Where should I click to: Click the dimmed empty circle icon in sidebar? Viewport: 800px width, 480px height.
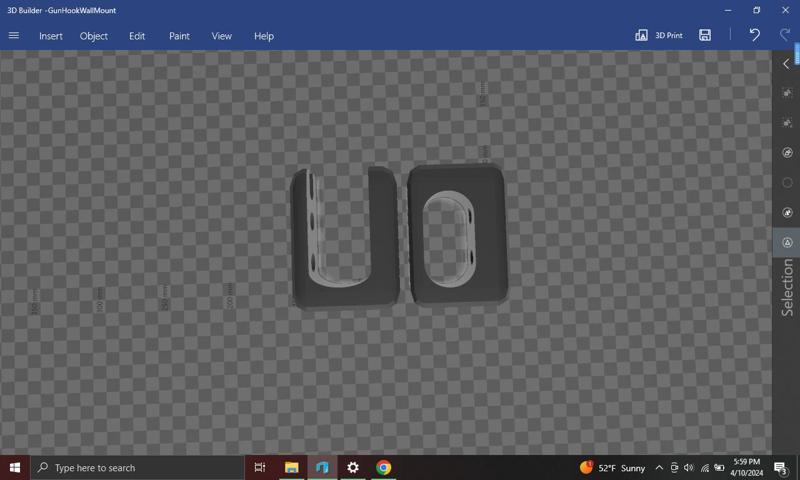click(x=787, y=183)
